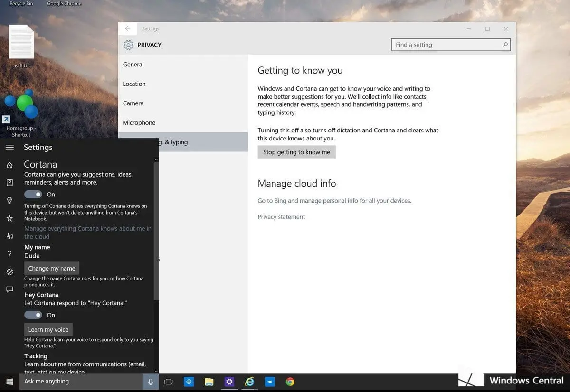Viewport: 570px width, 392px height.
Task: Launch Internet Explorer from the taskbar
Action: (x=249, y=382)
